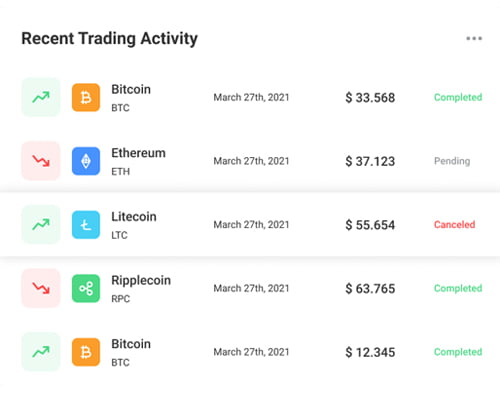Click Completed status of $ 33.568 trade
Screen dimensions: 500x400
click(458, 97)
